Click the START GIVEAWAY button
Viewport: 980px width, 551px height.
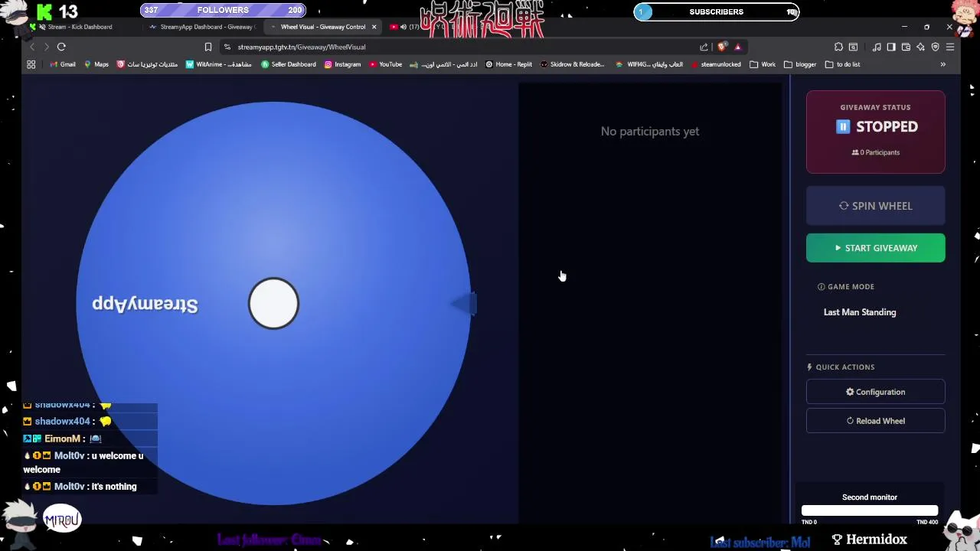pos(875,248)
